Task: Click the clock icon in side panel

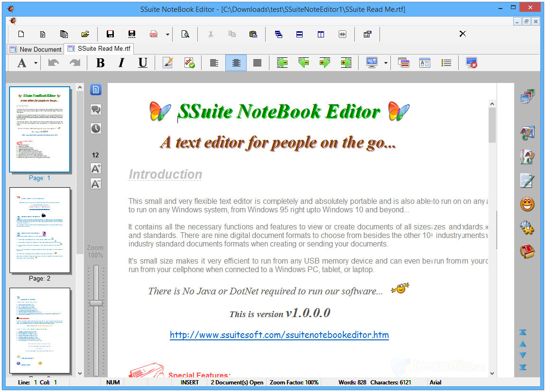Action: coord(96,128)
